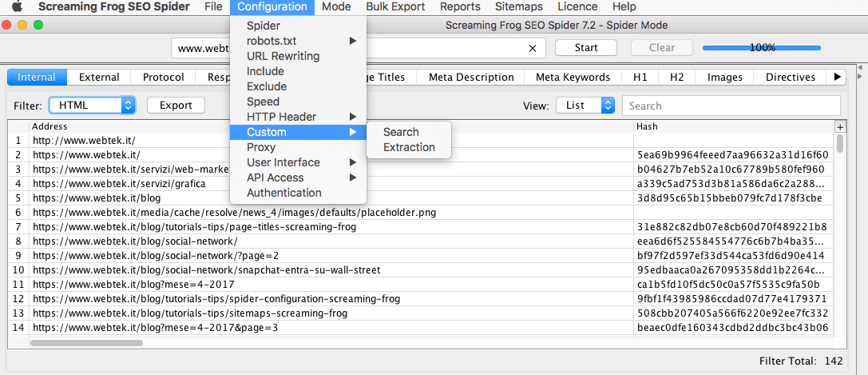Screen dimensions: 868x375
Task: Select page-titles-screaming-frog URL row
Action: click(421, 226)
